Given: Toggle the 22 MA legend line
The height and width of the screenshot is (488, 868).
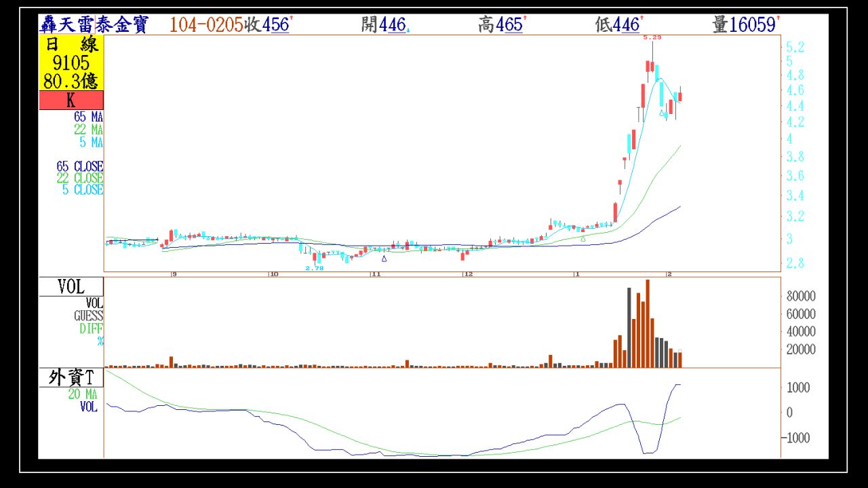Looking at the screenshot, I should coord(88,130).
